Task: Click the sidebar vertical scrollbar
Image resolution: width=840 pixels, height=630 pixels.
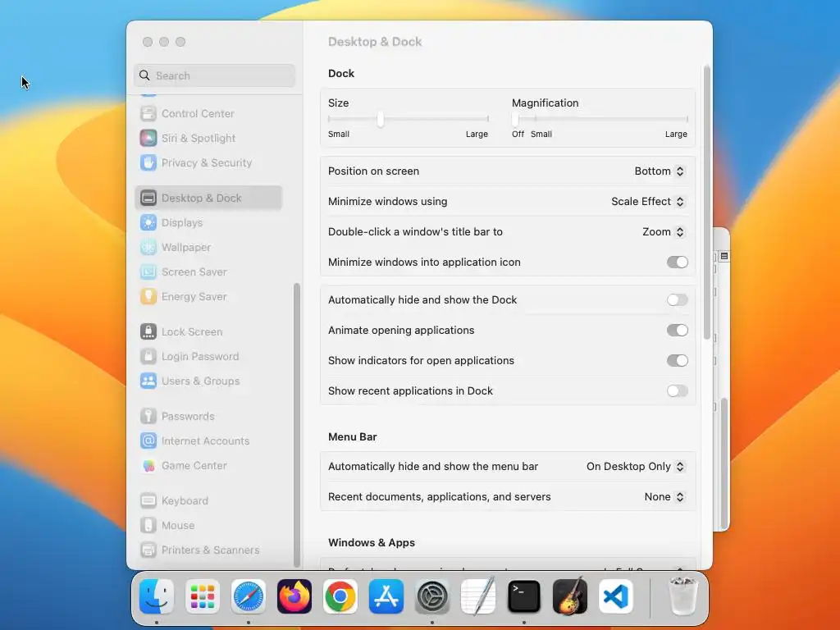Action: point(297,424)
